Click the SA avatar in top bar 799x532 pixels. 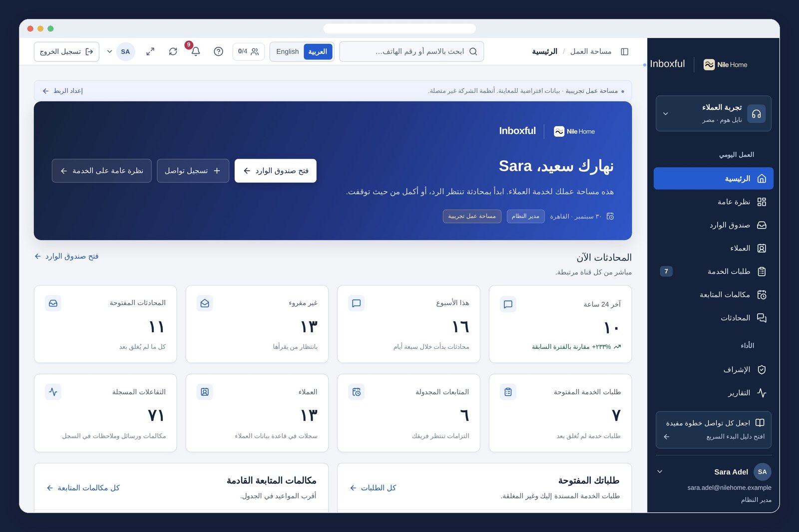(x=125, y=51)
